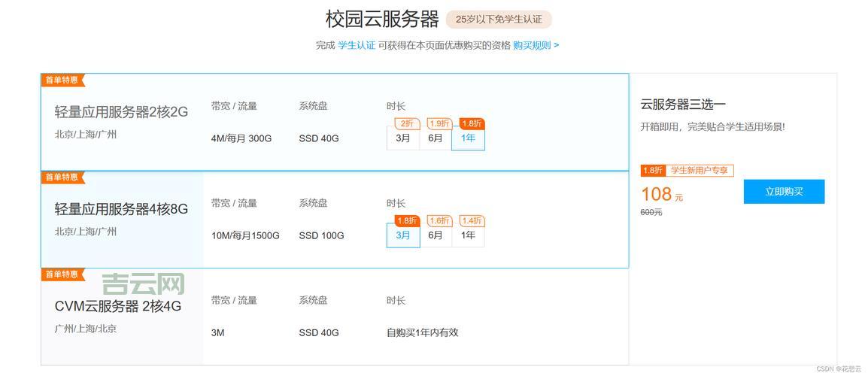The image size is (868, 376).
Task: Click the 云服务器三选一 heading
Action: pos(683,104)
